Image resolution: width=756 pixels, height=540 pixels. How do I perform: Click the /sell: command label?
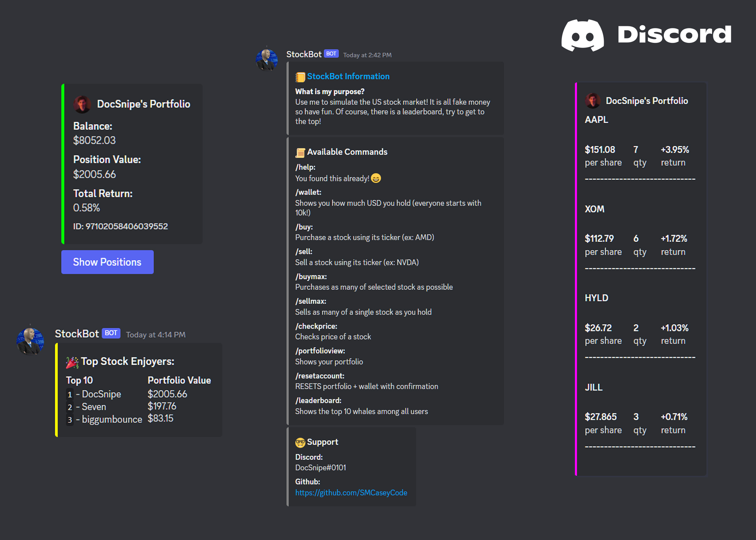(x=303, y=251)
